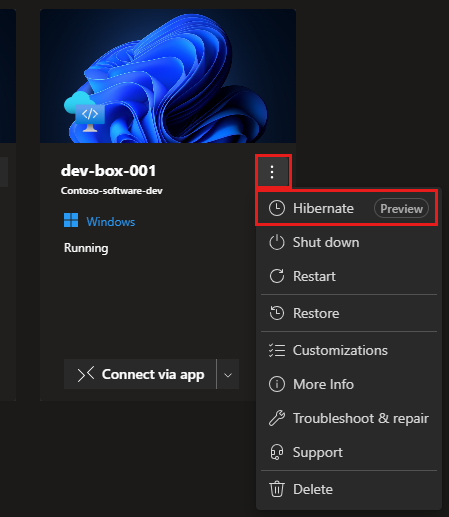Select the Customizations menu entry
The width and height of the screenshot is (449, 517).
click(349, 350)
